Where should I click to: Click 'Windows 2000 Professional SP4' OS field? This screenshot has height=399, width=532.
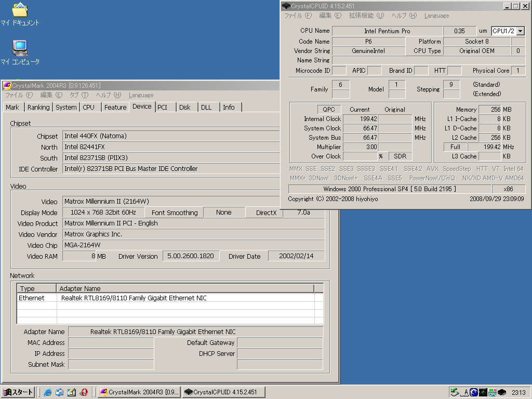click(390, 189)
